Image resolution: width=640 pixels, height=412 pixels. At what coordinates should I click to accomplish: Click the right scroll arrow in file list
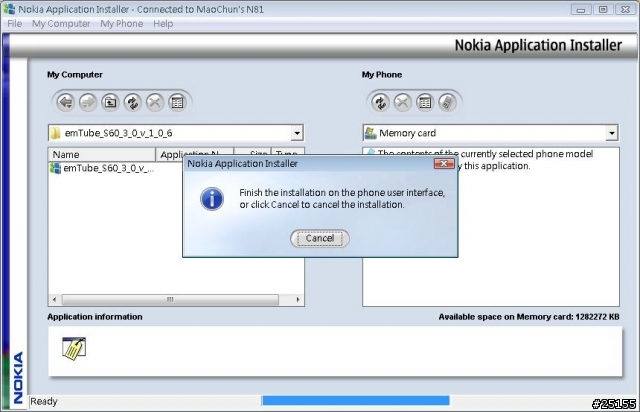(298, 300)
